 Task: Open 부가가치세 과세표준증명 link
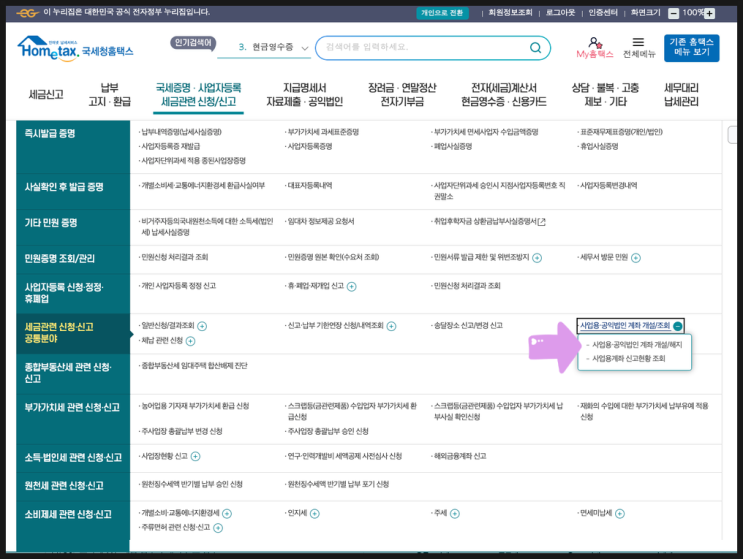[323, 132]
